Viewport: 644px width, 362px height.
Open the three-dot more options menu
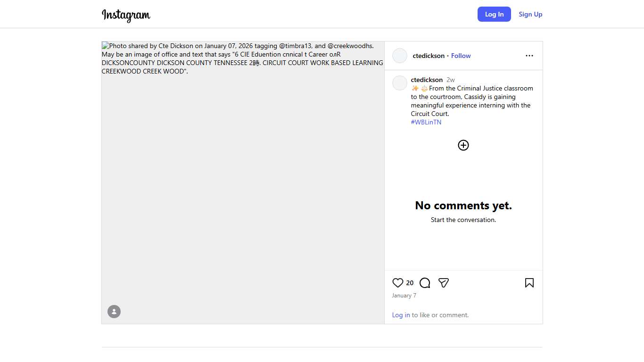click(529, 56)
